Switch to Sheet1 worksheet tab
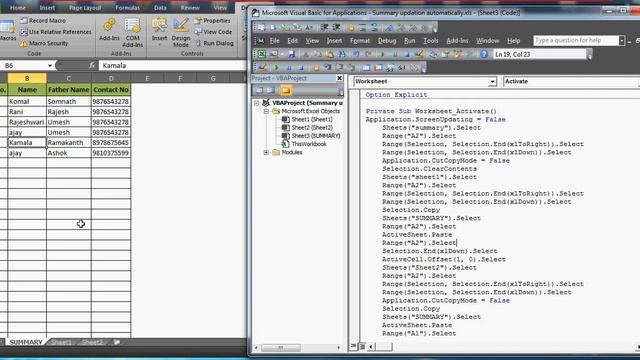This screenshot has width=640, height=360. [61, 342]
